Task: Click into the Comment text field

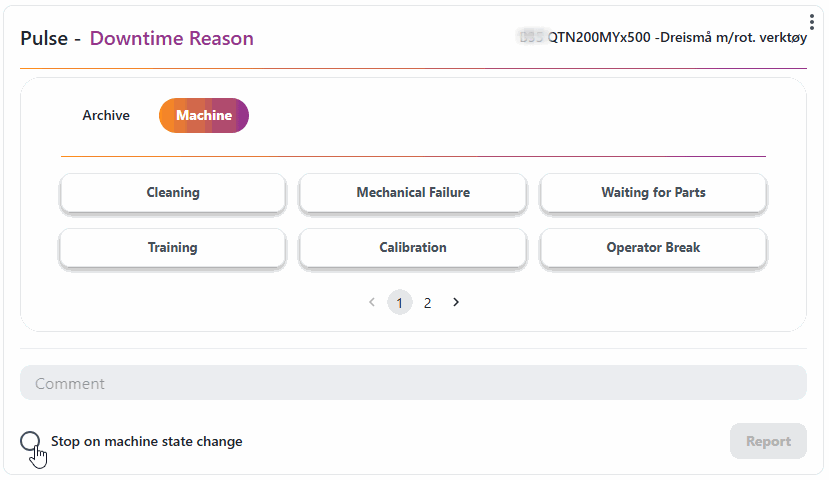Action: 413,383
